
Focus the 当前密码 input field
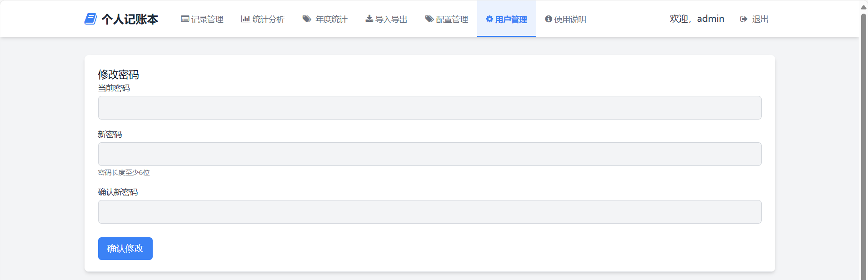click(429, 108)
